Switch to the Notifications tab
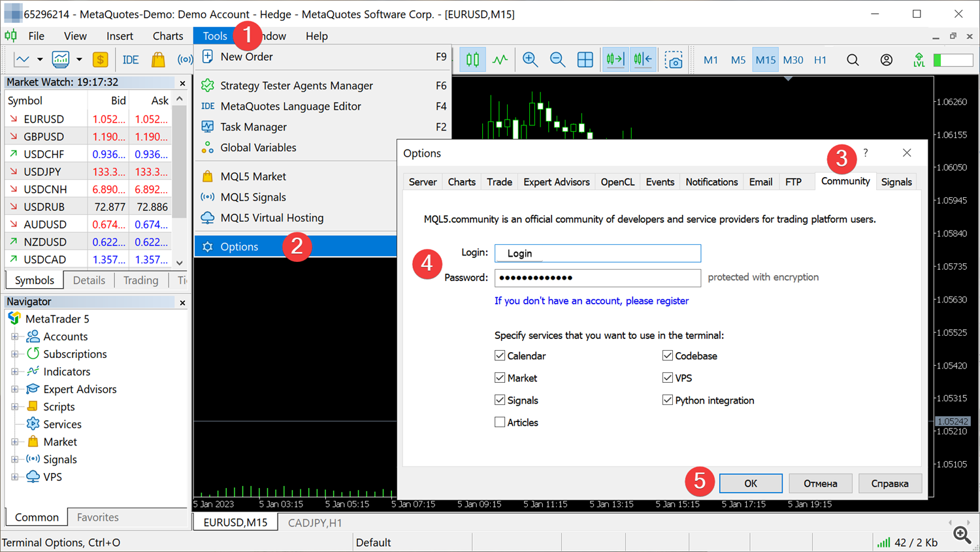The width and height of the screenshot is (980, 552). (x=711, y=182)
